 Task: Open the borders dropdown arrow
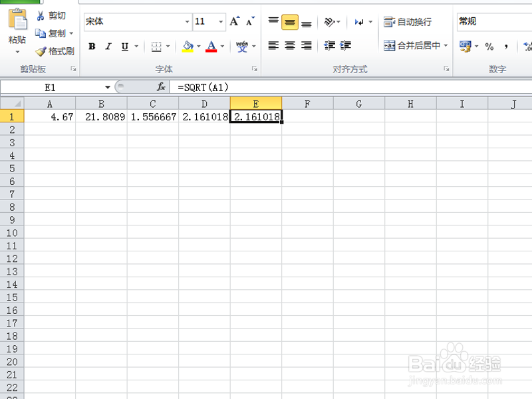pos(168,46)
